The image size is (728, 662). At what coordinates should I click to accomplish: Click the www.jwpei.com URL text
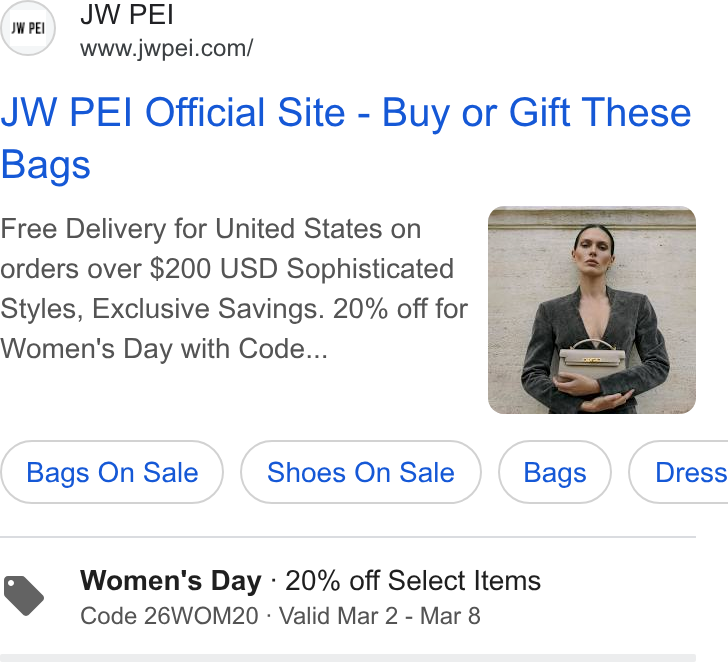(x=167, y=48)
